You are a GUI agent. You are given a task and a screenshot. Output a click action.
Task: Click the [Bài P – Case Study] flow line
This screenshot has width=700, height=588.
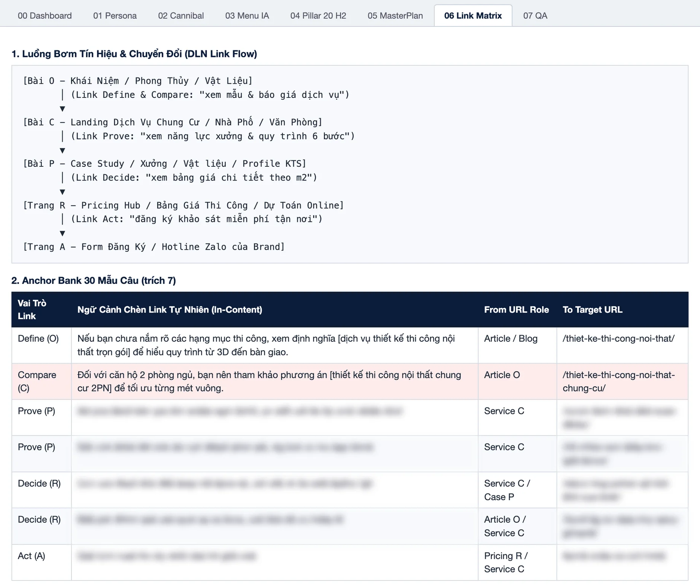[165, 164]
